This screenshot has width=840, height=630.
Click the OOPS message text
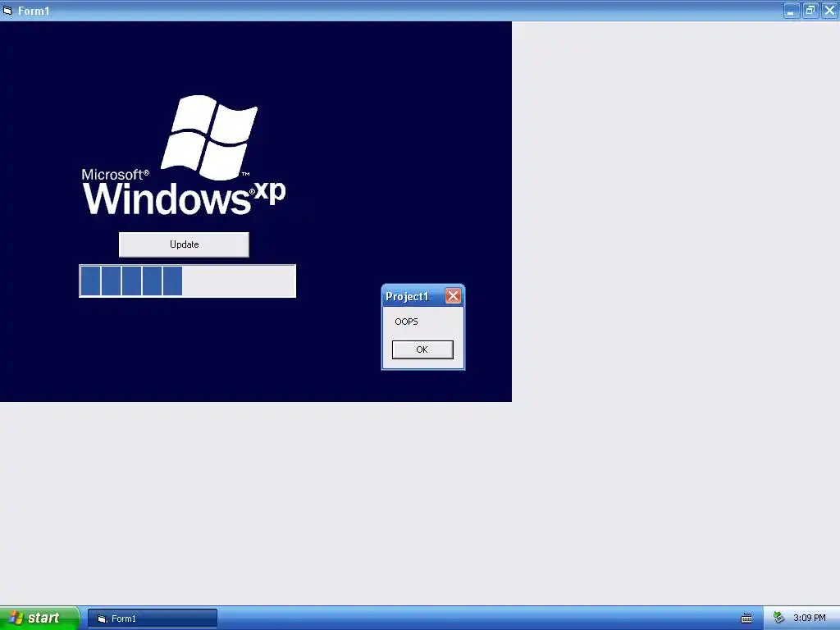click(x=406, y=322)
